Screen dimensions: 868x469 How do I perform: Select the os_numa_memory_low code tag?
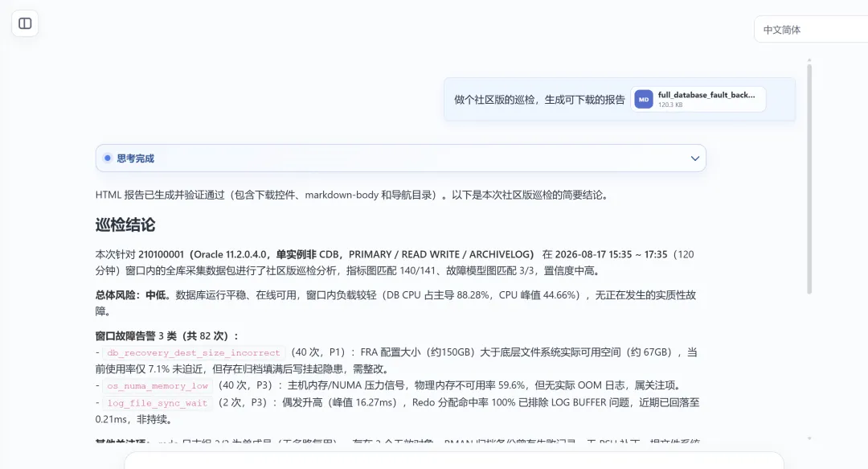(x=158, y=386)
